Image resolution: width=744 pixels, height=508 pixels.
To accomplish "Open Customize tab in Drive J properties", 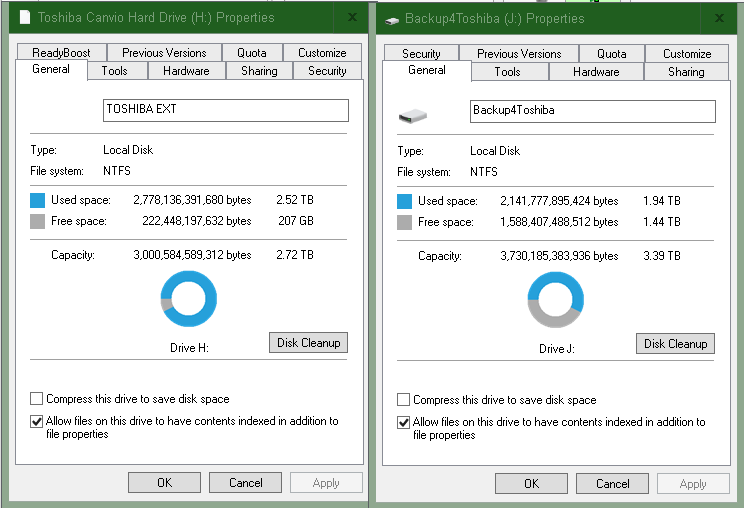I will coord(687,53).
